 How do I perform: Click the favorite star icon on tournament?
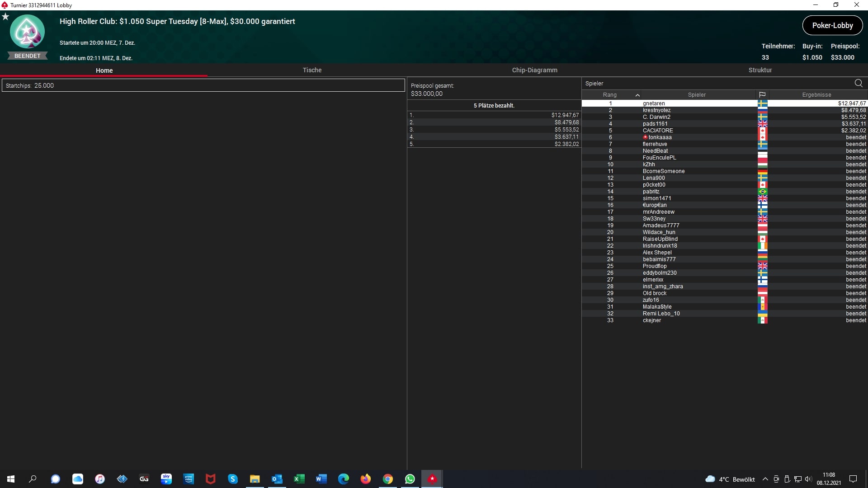pyautogui.click(x=5, y=17)
